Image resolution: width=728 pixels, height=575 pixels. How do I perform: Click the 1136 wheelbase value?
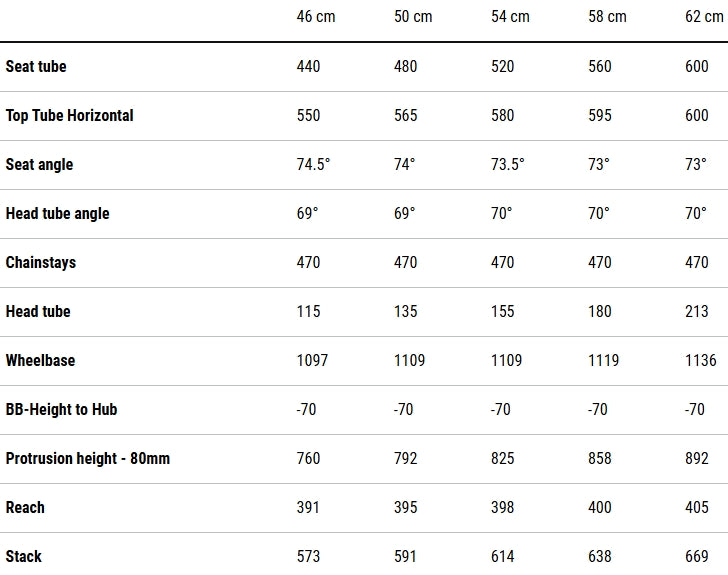(700, 360)
